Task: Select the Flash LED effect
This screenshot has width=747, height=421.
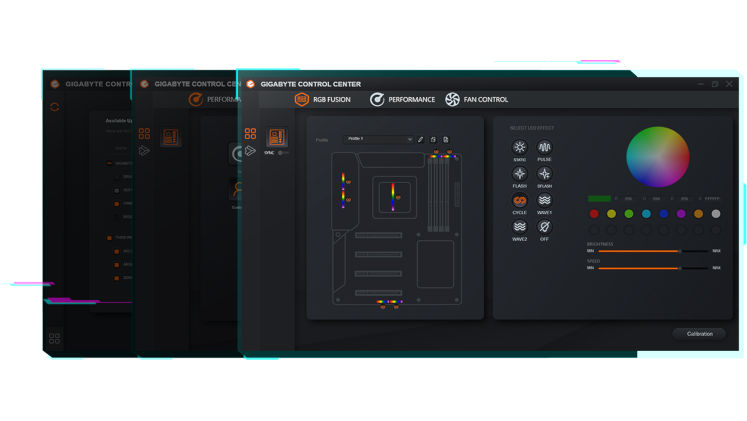Action: pyautogui.click(x=519, y=174)
